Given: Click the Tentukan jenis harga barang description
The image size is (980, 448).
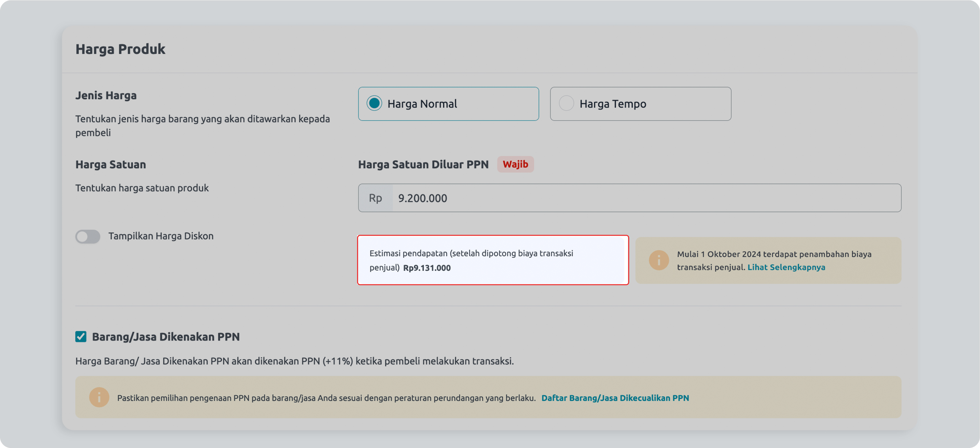Looking at the screenshot, I should click(202, 126).
